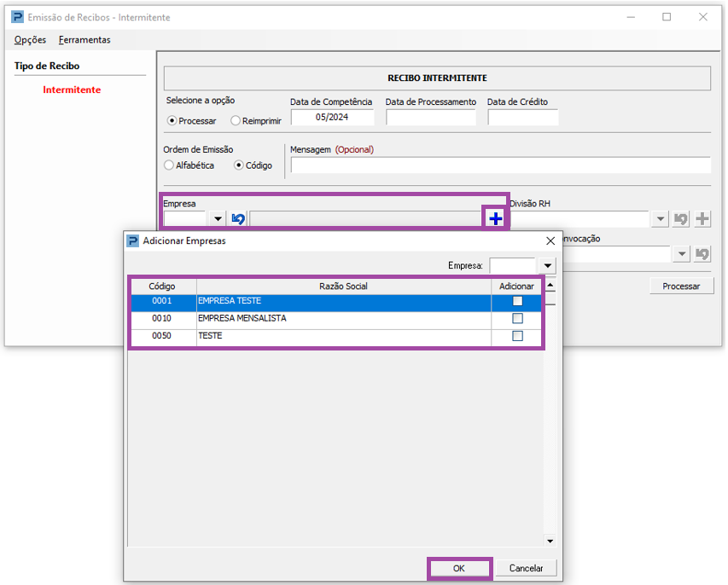Click the Razão Social column header
728x585 pixels.
pyautogui.click(x=344, y=287)
